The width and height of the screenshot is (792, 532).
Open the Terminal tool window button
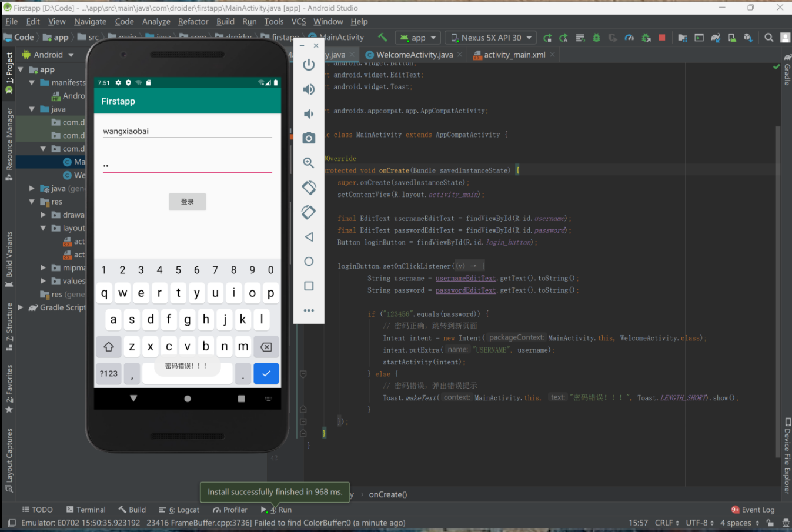86,510
